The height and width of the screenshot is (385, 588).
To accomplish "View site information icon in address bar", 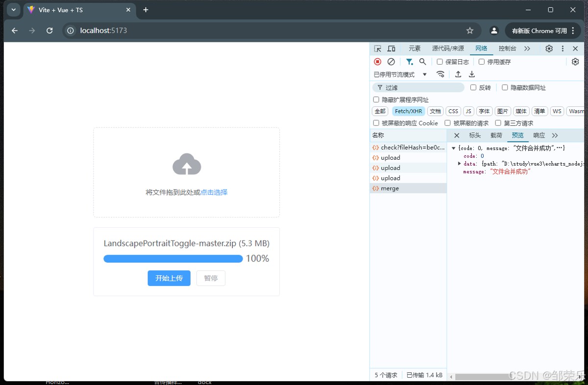I will [x=71, y=30].
